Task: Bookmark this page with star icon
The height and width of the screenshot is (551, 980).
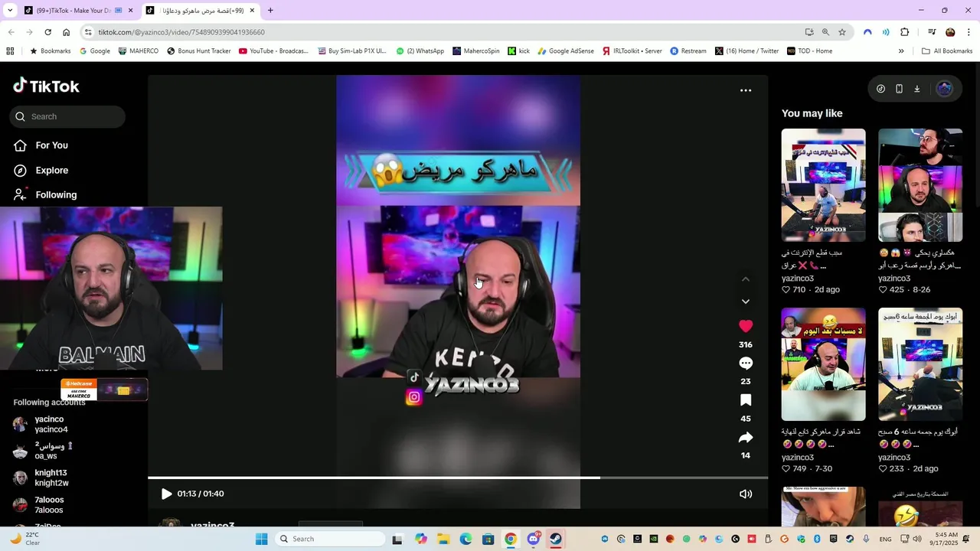Action: click(842, 32)
